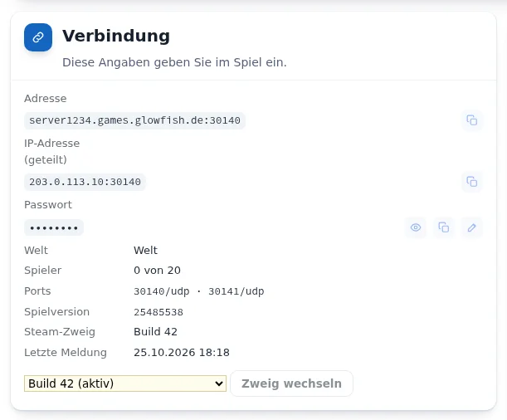This screenshot has width=507, height=420.
Task: Click the text Diese Angaben geben Sie im Spiel ein.
Action: click(174, 62)
